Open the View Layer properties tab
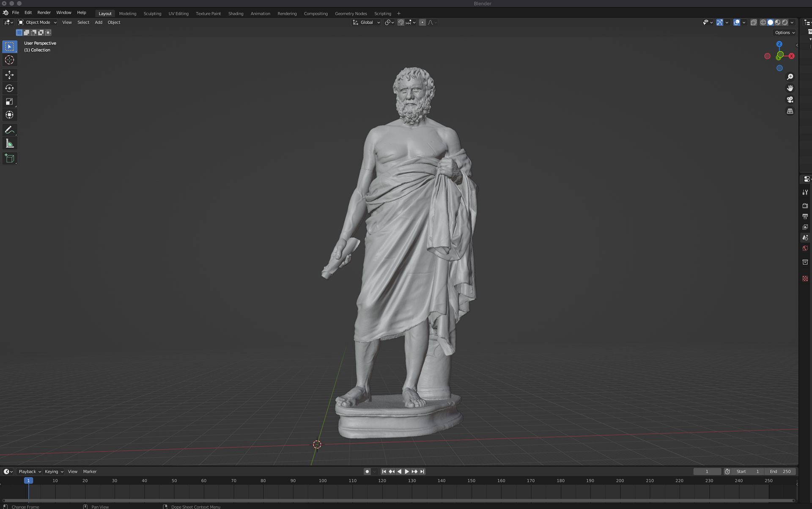 pyautogui.click(x=805, y=227)
